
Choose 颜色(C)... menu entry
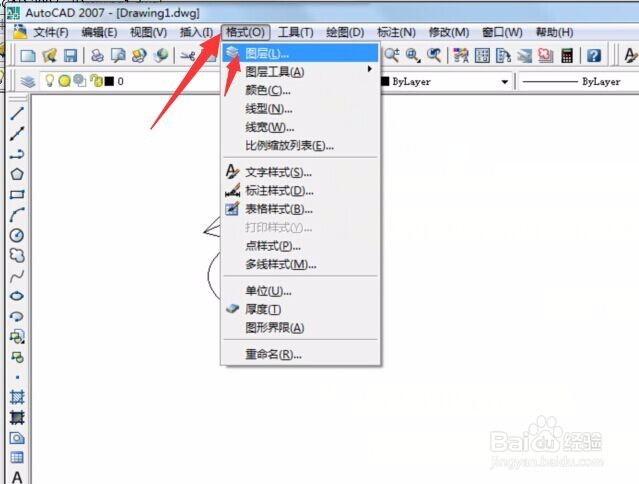pyautogui.click(x=300, y=90)
